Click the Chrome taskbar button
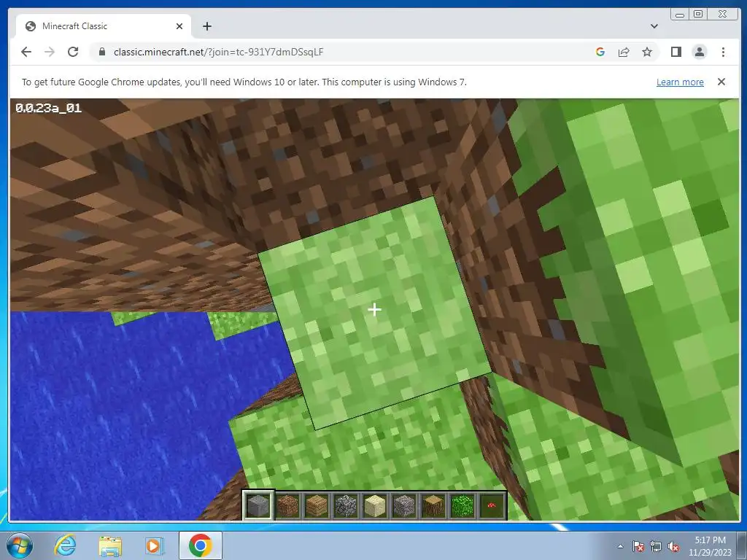Image resolution: width=747 pixels, height=560 pixels. point(200,545)
